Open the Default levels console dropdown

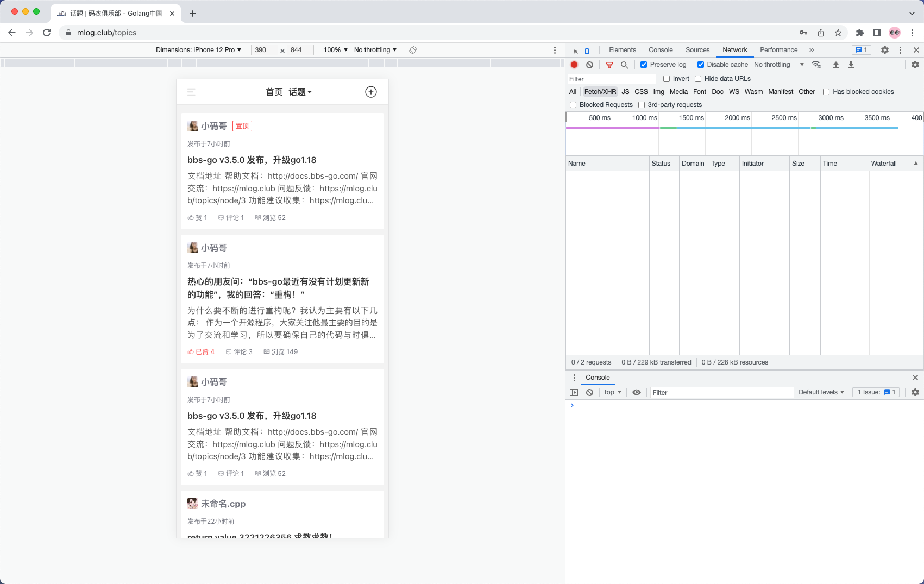(821, 392)
